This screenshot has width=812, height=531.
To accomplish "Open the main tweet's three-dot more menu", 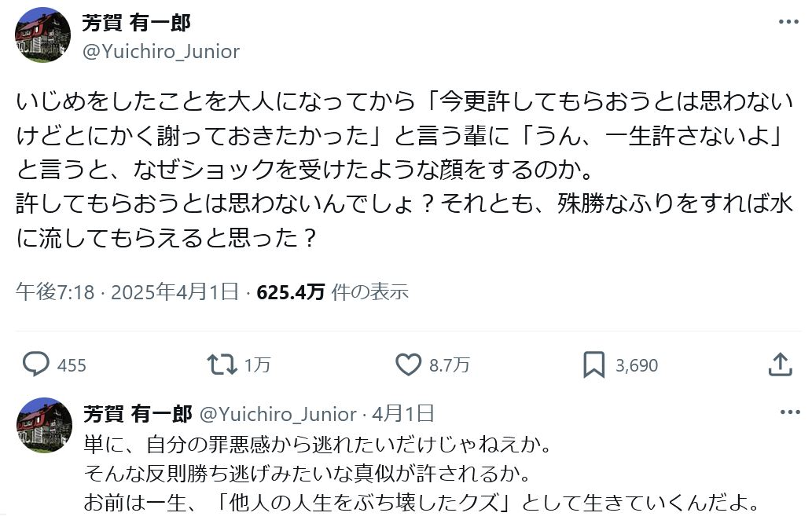I will click(x=788, y=22).
